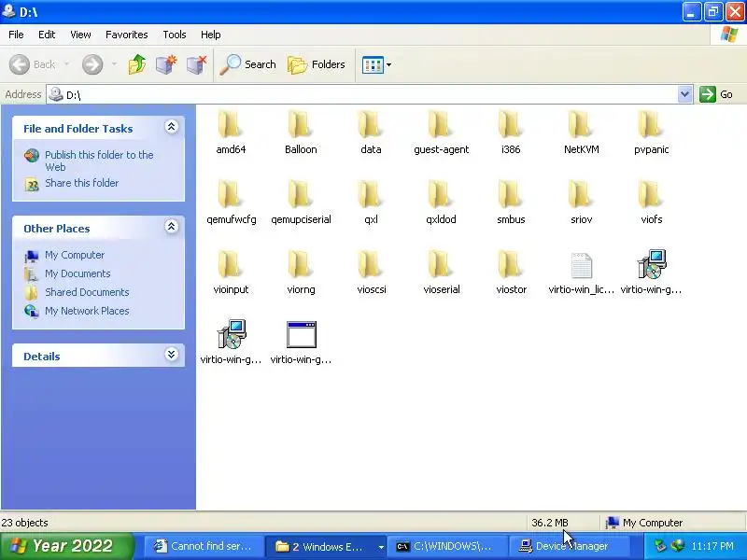Select the i386 folder icon

tap(511, 124)
